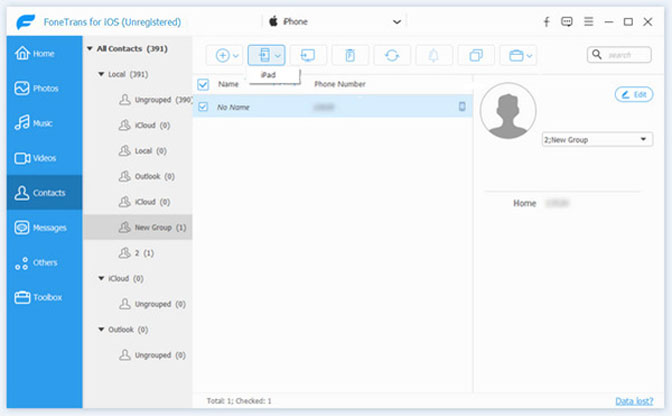Click the Refresh circular arrows icon
This screenshot has height=416, width=672.
point(392,55)
